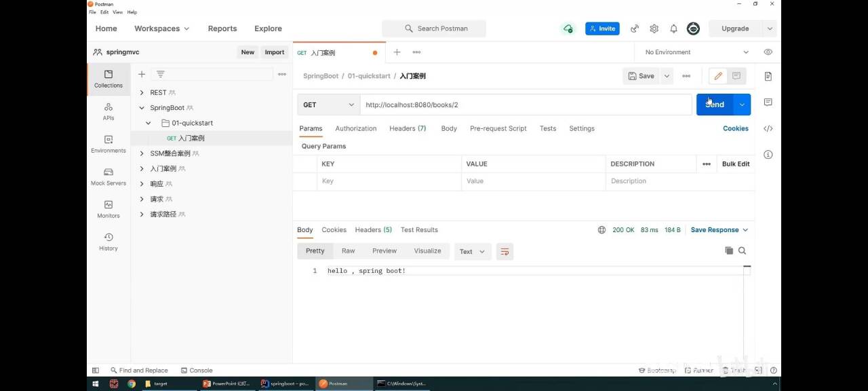Expand the 响应 collection
The height and width of the screenshot is (391, 868).
pos(142,184)
